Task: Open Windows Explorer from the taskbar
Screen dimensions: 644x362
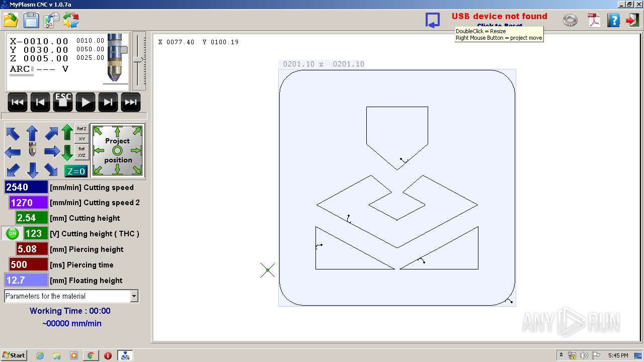Action: [57, 355]
